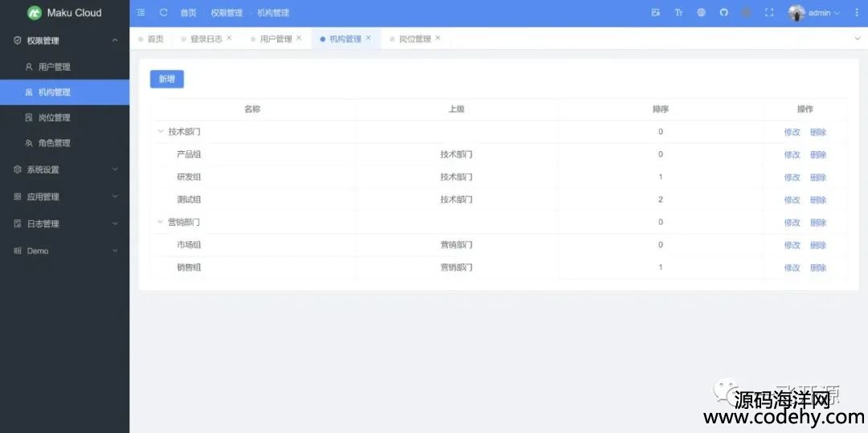
Task: Click the 新增 button
Action: coord(166,79)
